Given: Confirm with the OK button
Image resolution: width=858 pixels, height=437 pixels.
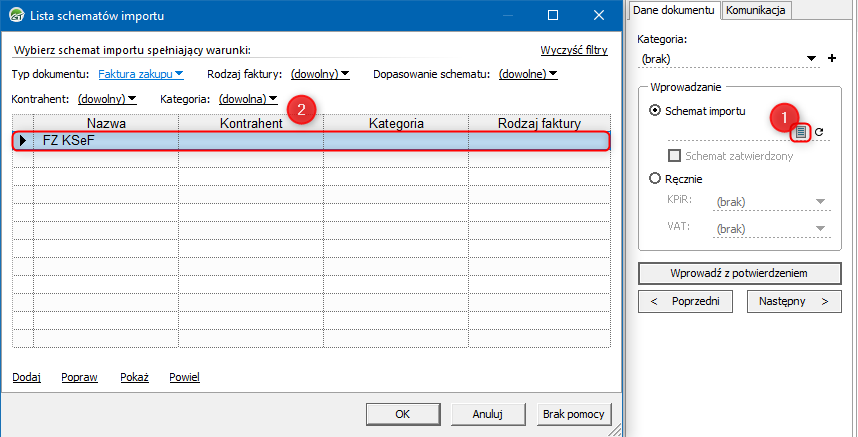Looking at the screenshot, I should click(x=403, y=414).
